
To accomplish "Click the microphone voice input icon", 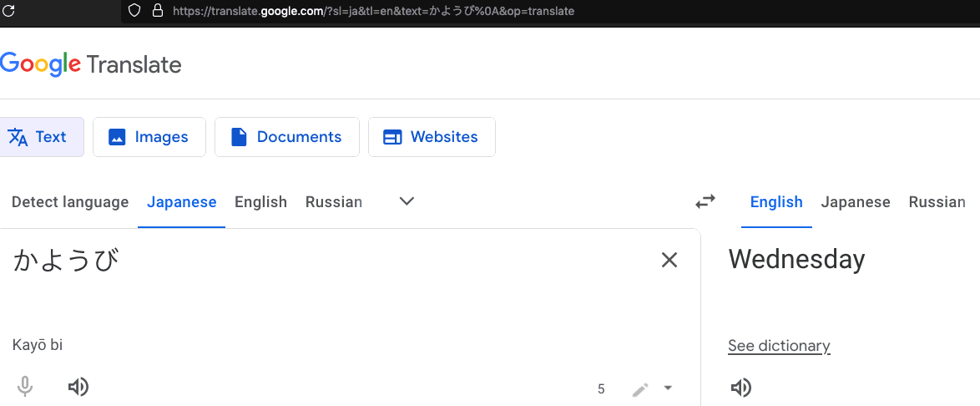I will [x=25, y=387].
